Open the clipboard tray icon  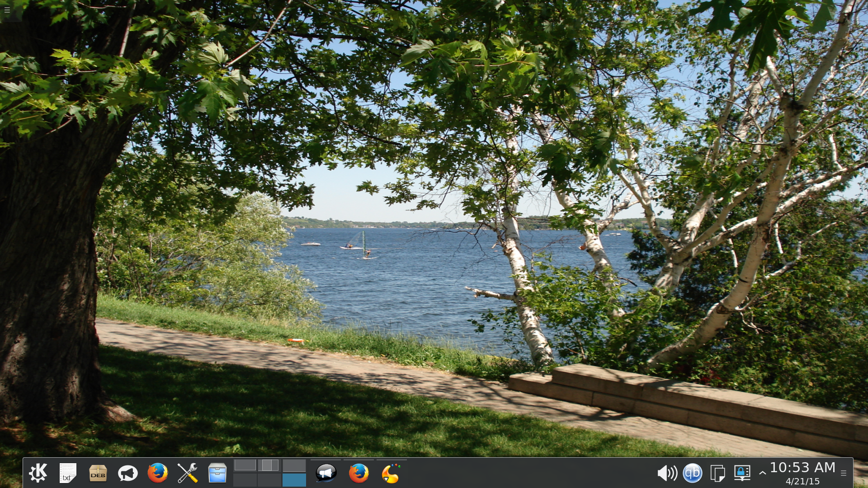pyautogui.click(x=717, y=473)
